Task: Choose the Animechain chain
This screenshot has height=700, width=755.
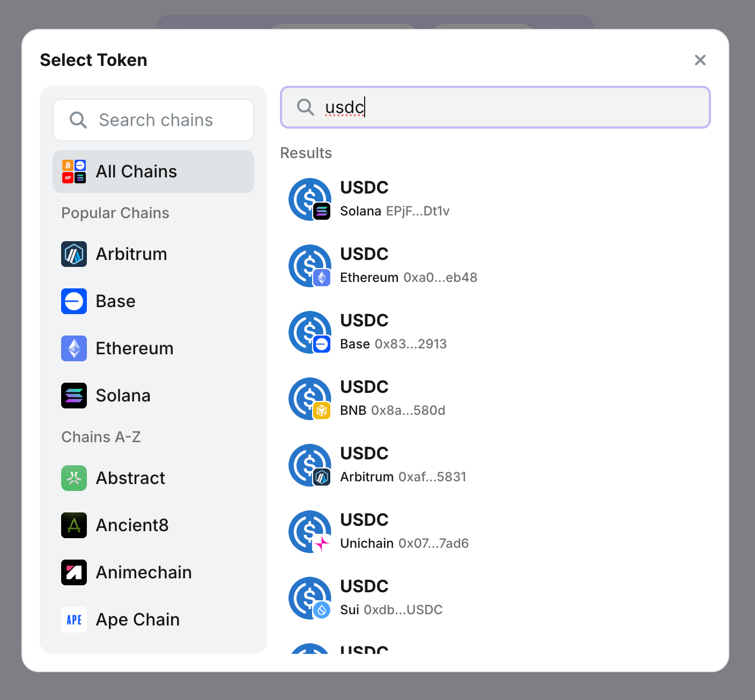Action: click(153, 572)
